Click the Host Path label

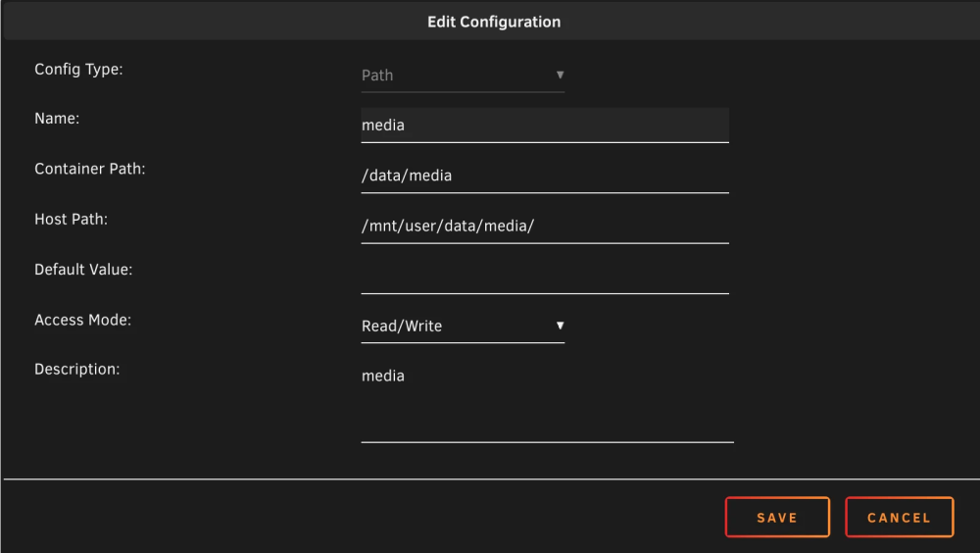(72, 220)
